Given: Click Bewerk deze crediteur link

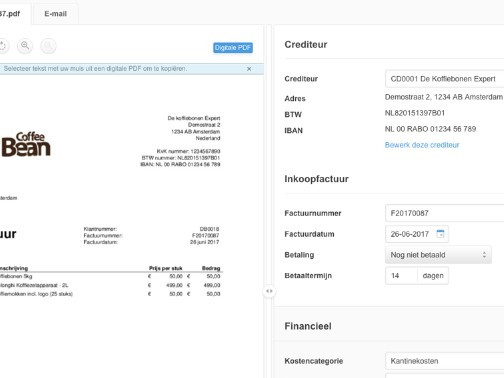Looking at the screenshot, I should (x=422, y=145).
